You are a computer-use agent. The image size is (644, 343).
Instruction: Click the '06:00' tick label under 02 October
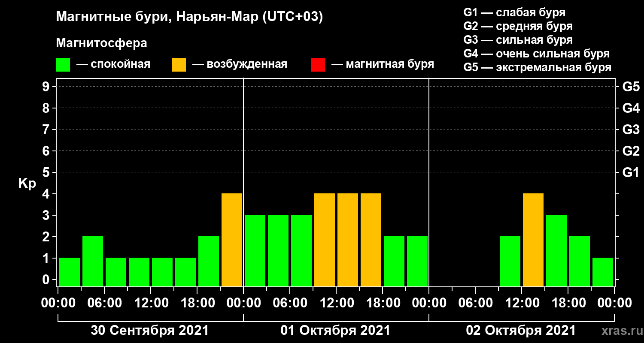point(475,303)
